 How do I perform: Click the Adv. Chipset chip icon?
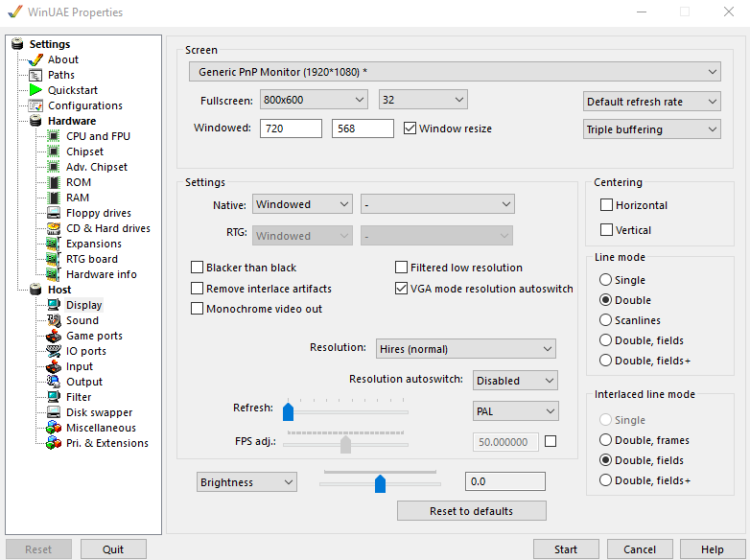pos(54,167)
